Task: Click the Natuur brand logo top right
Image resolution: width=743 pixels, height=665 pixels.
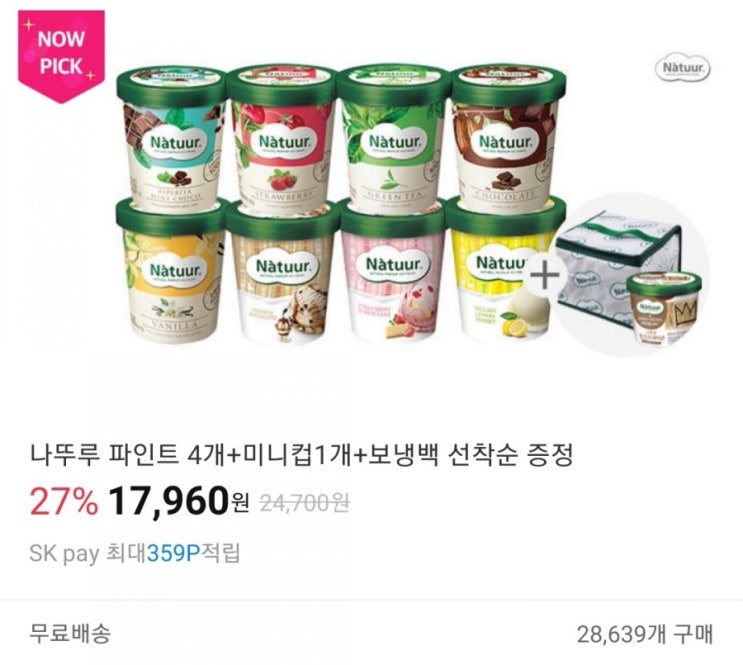Action: (685, 69)
